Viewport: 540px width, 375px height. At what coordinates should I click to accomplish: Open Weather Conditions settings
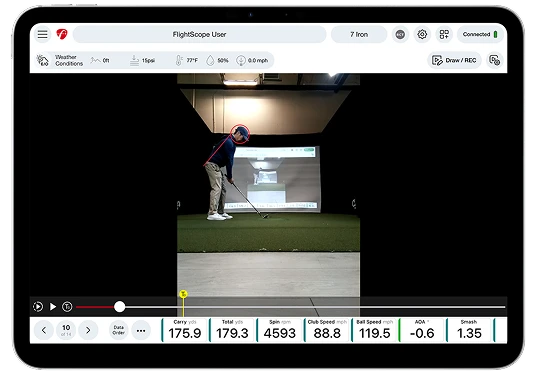click(x=60, y=60)
